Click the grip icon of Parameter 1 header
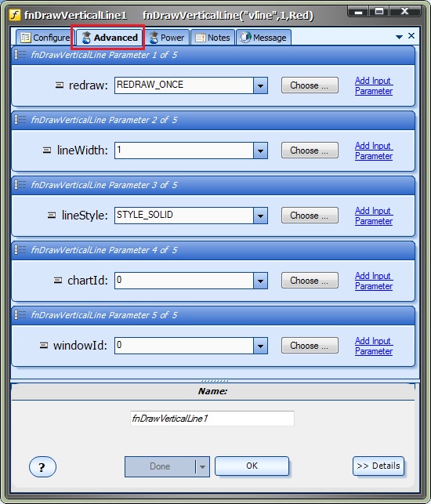The image size is (431, 504). tap(20, 55)
